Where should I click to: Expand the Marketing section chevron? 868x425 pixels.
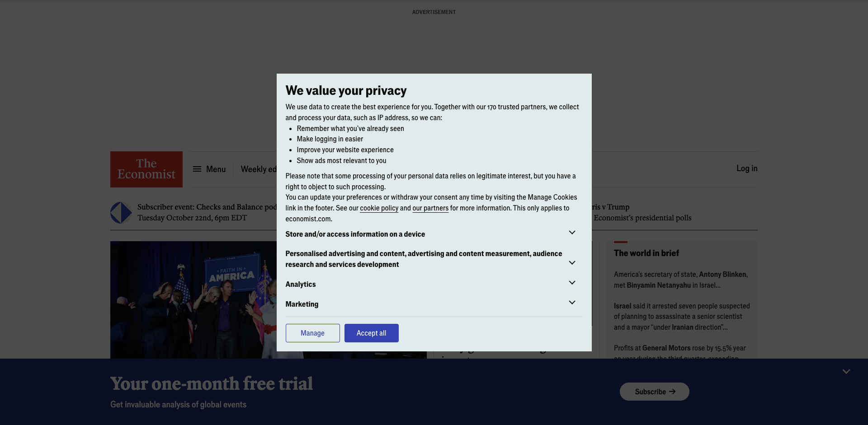[572, 303]
